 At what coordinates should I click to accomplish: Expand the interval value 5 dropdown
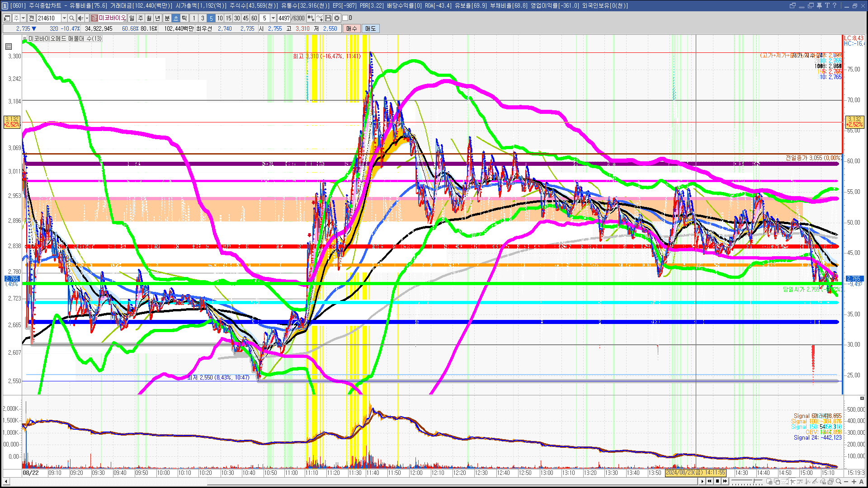tap(273, 18)
